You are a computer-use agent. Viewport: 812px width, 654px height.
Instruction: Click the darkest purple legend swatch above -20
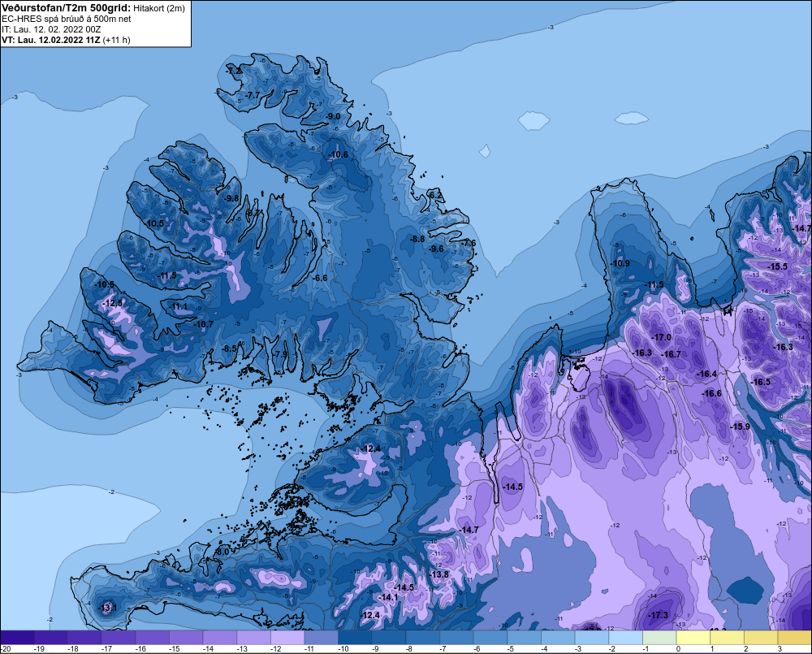[x=17, y=637]
